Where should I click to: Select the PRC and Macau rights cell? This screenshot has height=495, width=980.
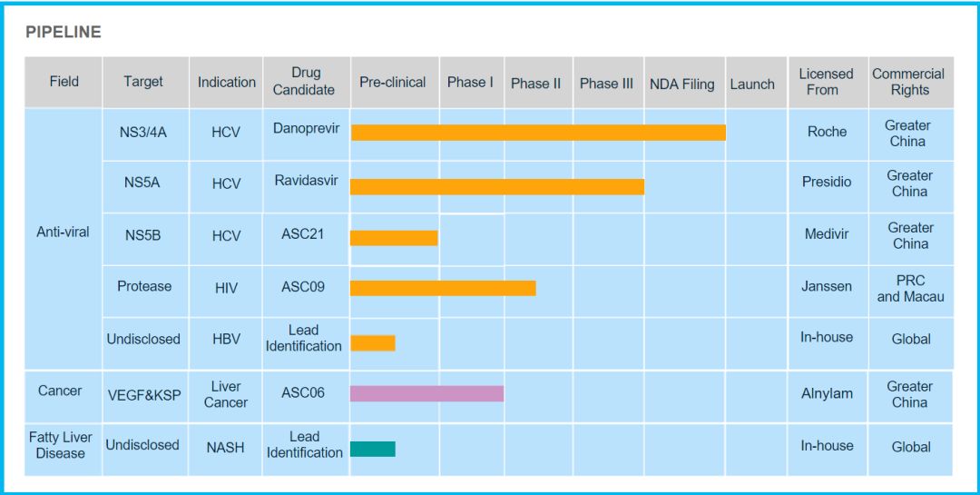pyautogui.click(x=910, y=289)
